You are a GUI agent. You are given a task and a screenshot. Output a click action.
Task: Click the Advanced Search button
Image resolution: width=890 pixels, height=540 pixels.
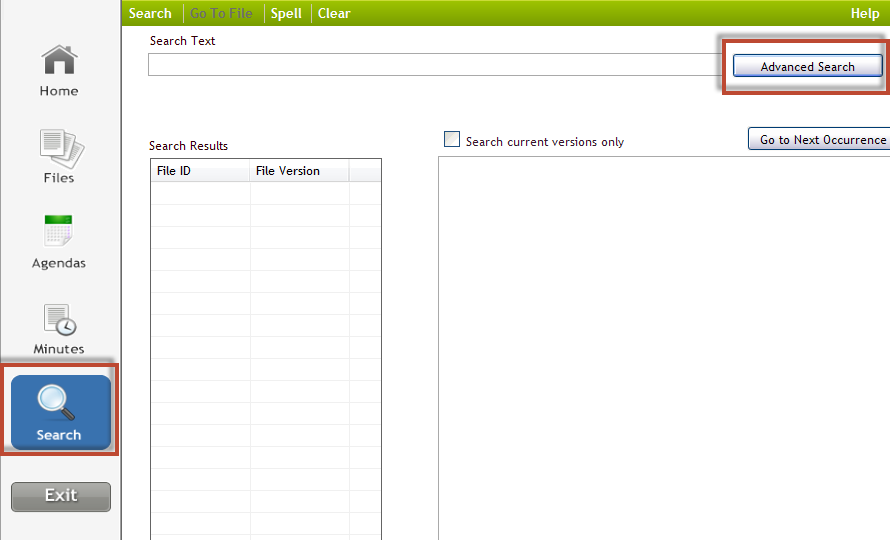coord(807,66)
